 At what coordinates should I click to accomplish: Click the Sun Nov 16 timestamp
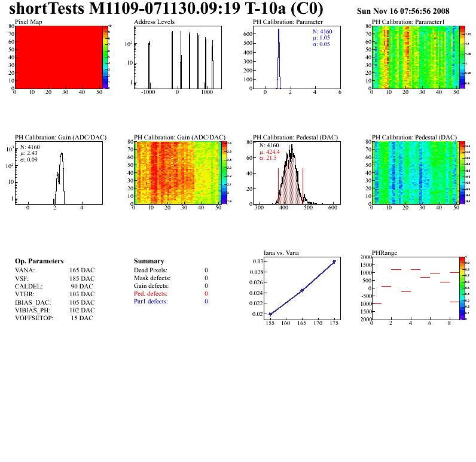(x=403, y=11)
